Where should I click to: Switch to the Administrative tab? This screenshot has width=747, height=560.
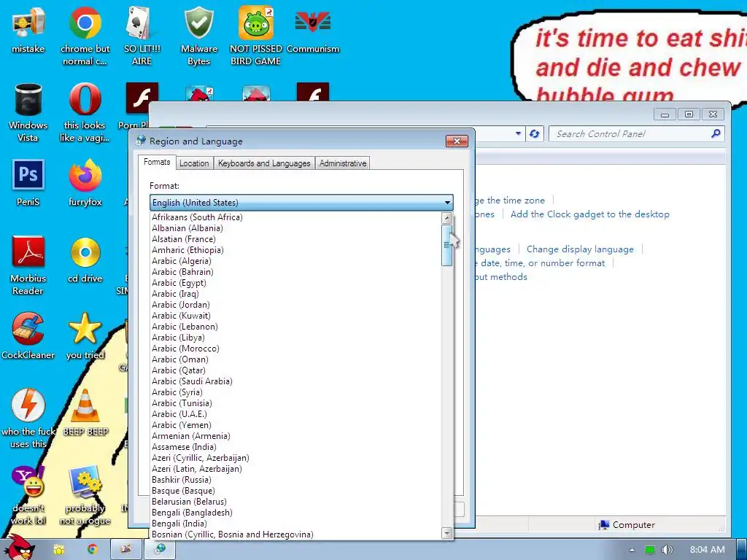(343, 163)
